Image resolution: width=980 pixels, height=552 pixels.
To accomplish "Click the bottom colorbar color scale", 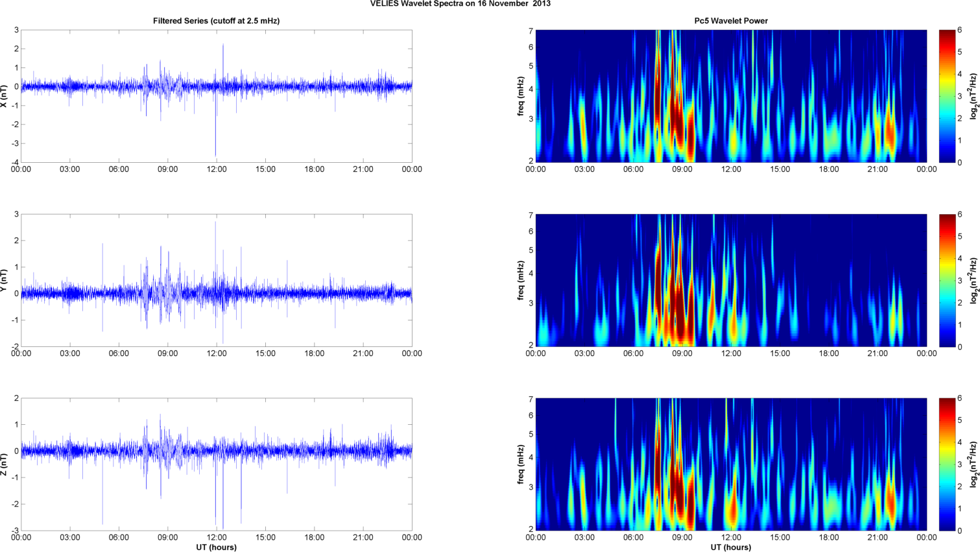I will click(947, 464).
